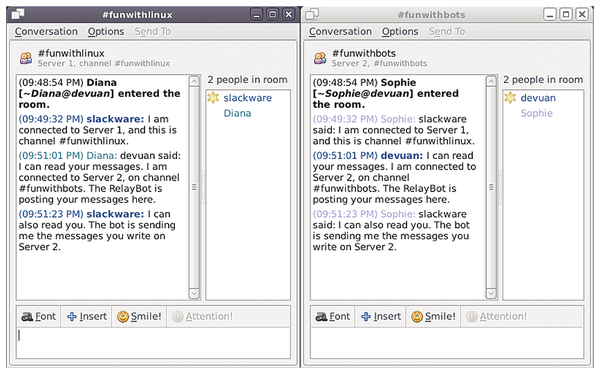Image resolution: width=600 pixels, height=374 pixels.
Task: Click message input field in #funwithbots window
Action: click(447, 343)
